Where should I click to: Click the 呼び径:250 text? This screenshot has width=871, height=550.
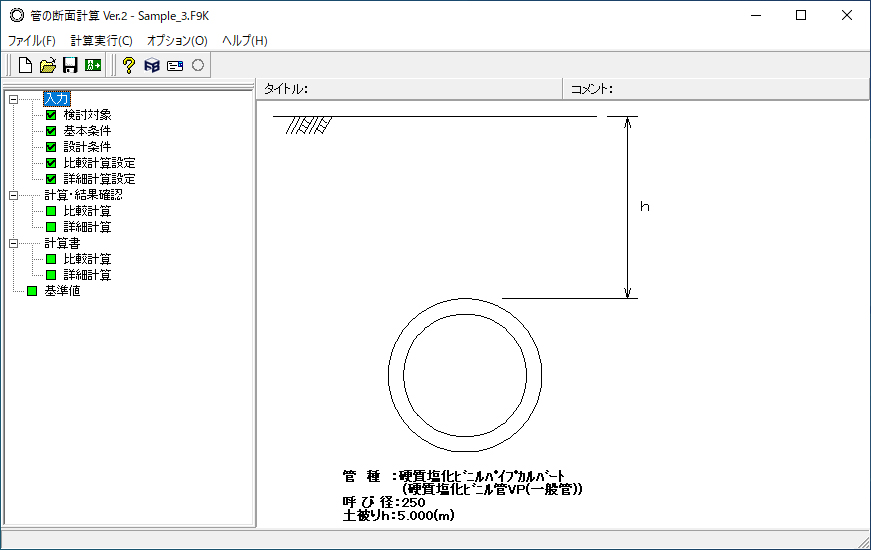tap(384, 503)
